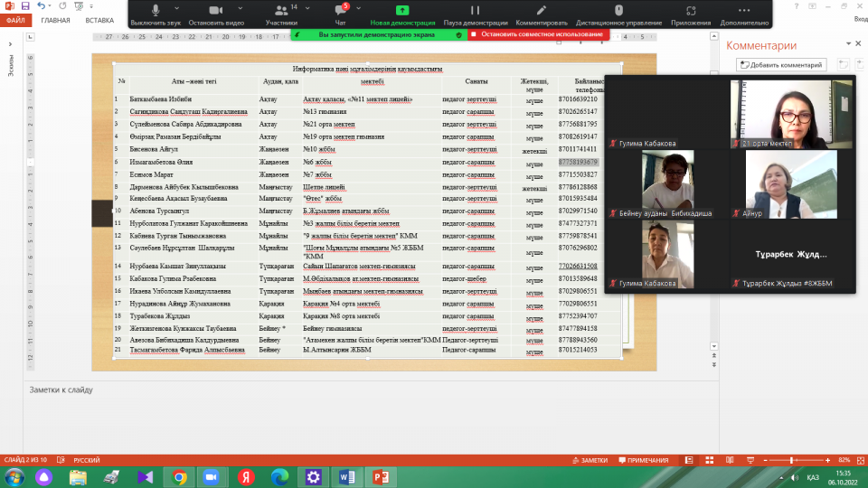Click the ruler tab selector box

tap(31, 37)
